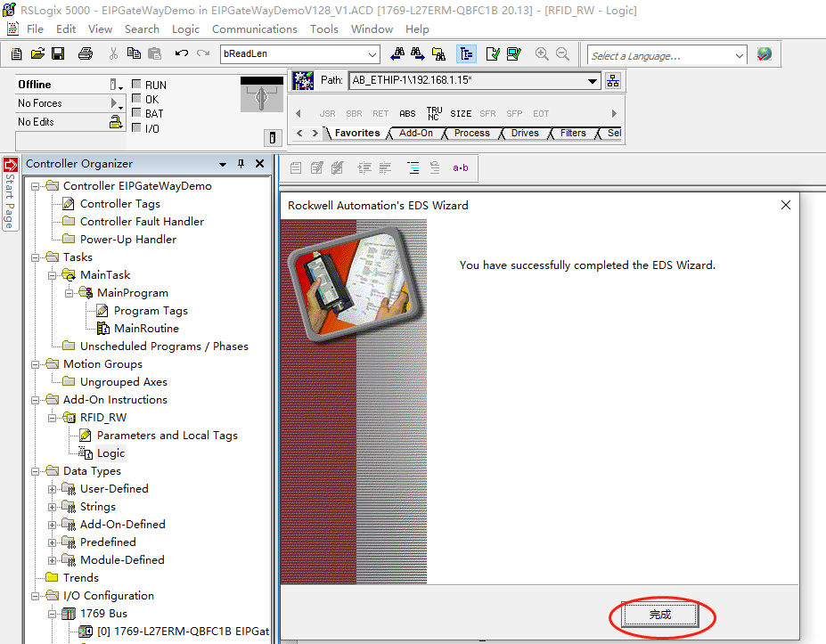Image resolution: width=826 pixels, height=644 pixels.
Task: Click the Undo arrow icon
Action: [x=181, y=54]
